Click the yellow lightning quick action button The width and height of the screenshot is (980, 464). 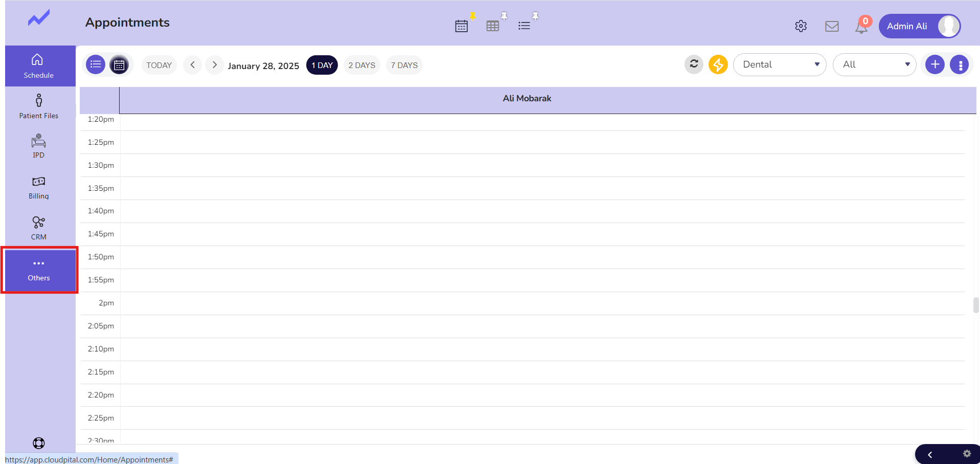click(718, 64)
